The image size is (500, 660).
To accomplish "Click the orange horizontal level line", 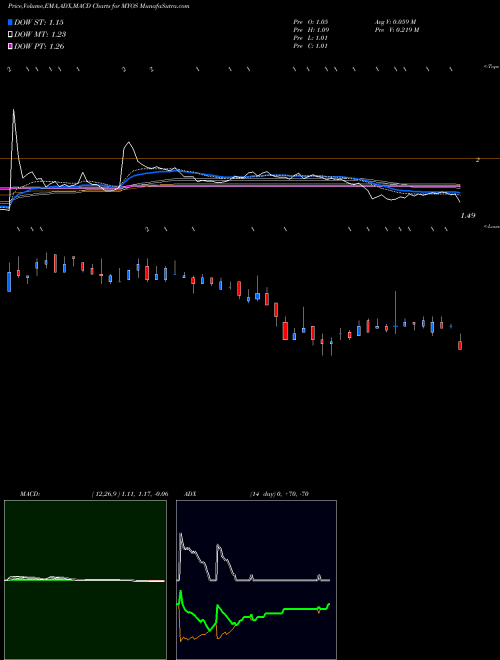I will [x=250, y=159].
